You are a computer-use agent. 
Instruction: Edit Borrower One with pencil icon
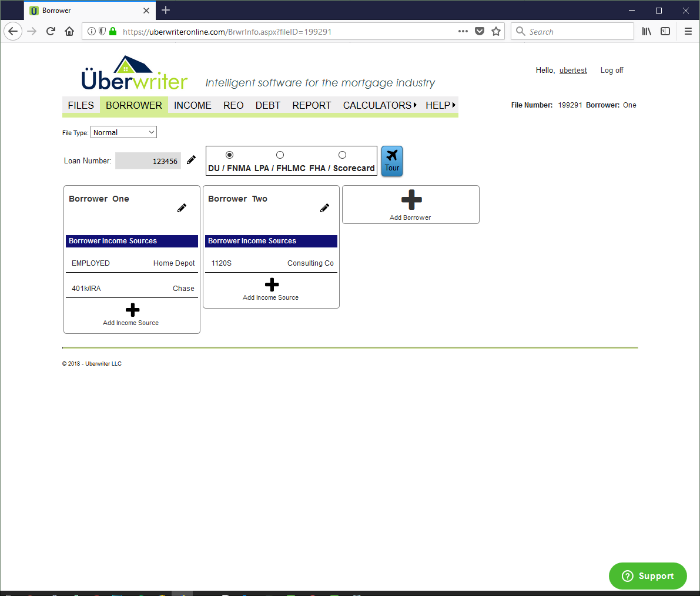point(182,208)
